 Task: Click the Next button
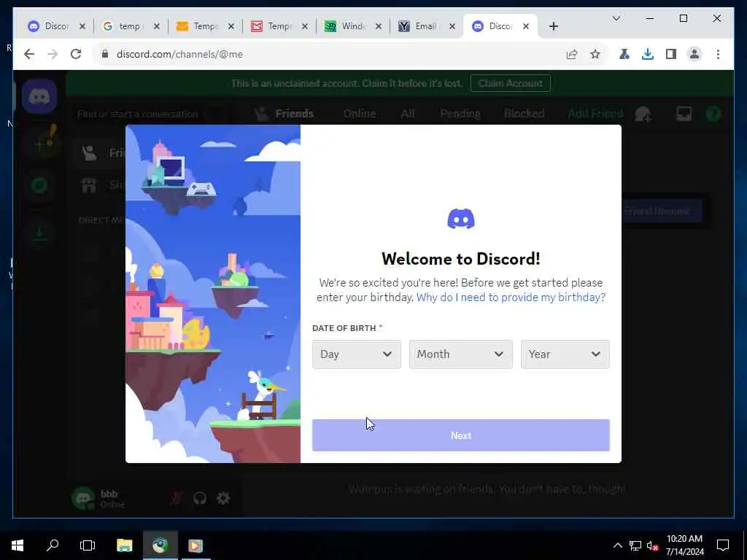(x=461, y=435)
